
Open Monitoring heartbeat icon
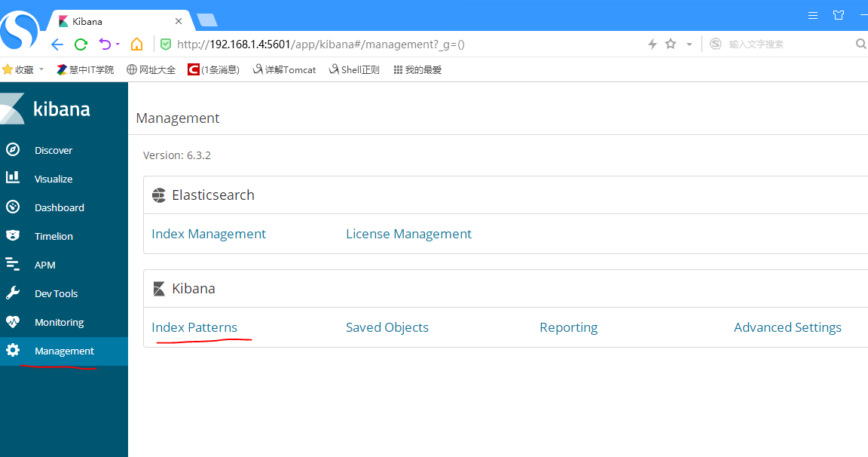point(13,322)
